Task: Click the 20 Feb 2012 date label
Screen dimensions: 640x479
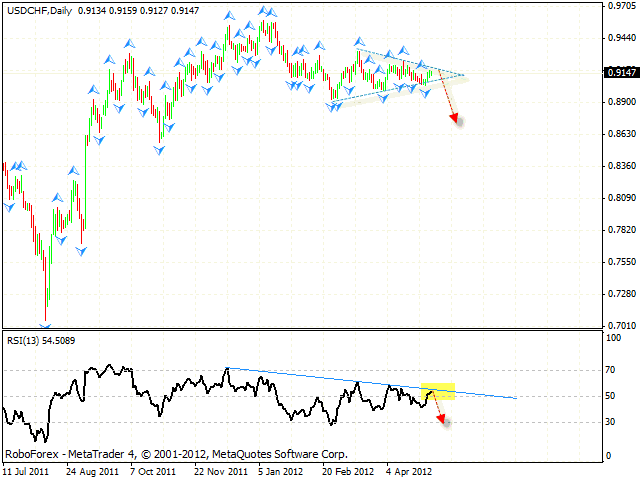Action: (x=347, y=468)
